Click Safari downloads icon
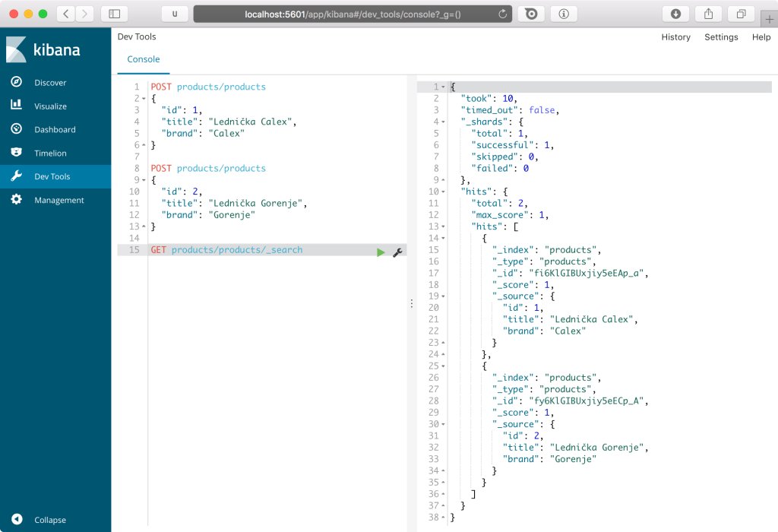This screenshot has width=778, height=532. point(675,14)
